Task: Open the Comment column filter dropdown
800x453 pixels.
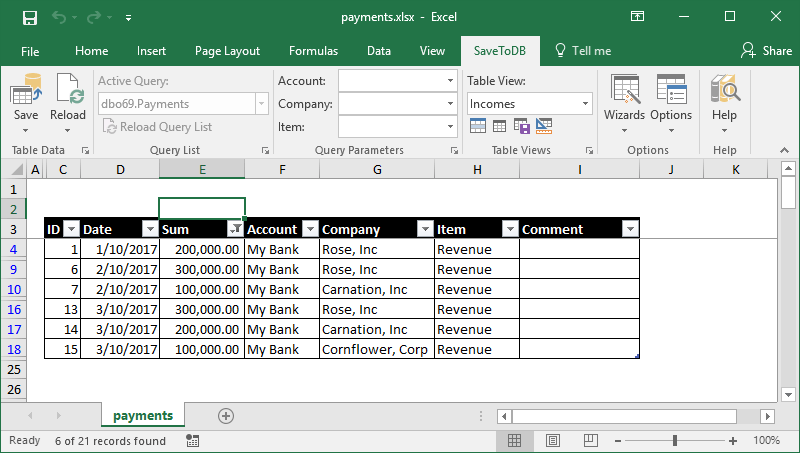Action: pos(630,230)
